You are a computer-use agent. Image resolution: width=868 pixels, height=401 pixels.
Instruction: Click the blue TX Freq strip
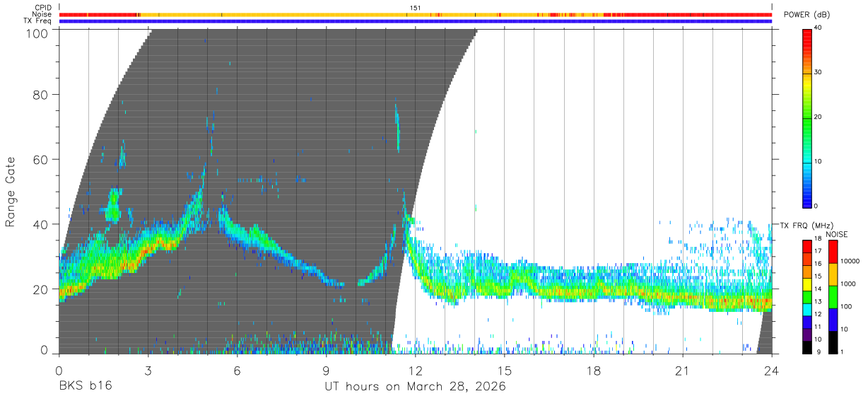click(415, 21)
